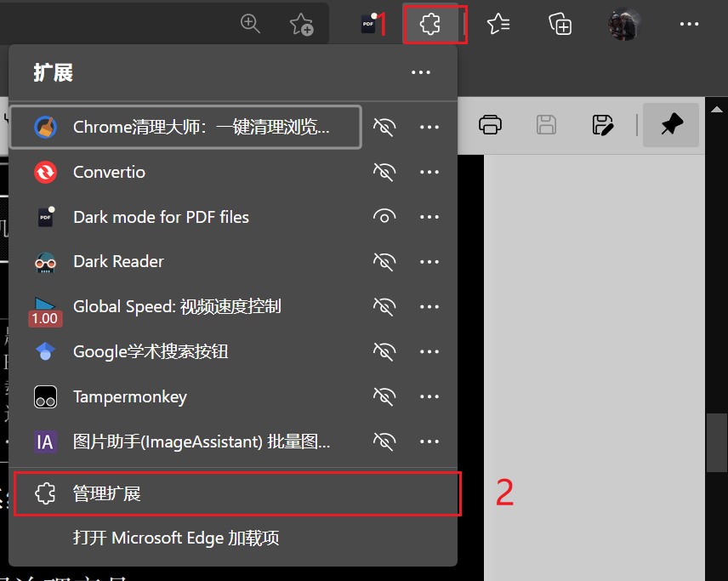
Task: Click 打开 Microsoft Edge 加载项
Action: [179, 536]
